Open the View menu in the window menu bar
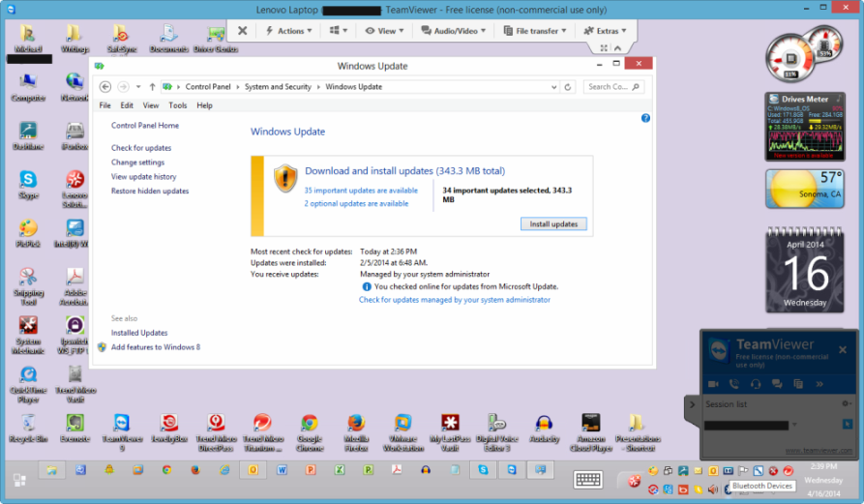The width and height of the screenshot is (864, 504). (x=151, y=105)
